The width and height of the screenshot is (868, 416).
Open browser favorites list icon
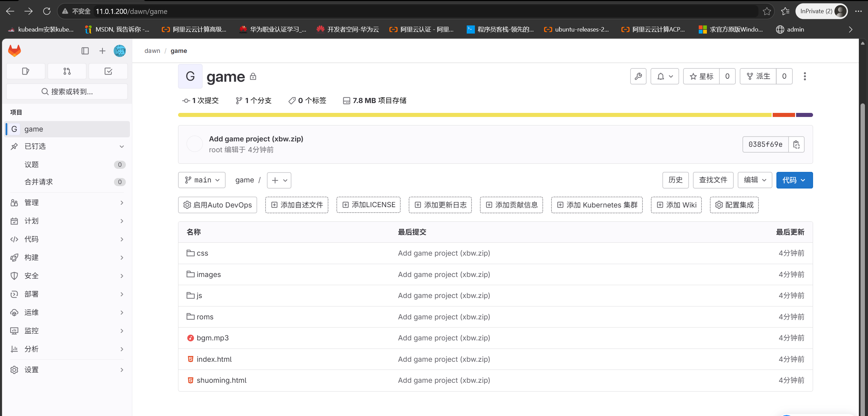click(785, 11)
